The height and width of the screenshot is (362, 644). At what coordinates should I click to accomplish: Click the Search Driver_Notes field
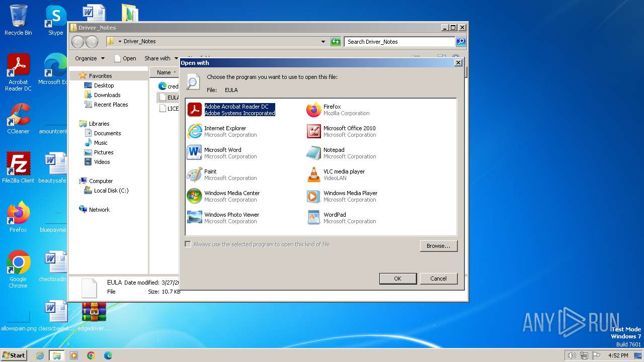pos(400,42)
